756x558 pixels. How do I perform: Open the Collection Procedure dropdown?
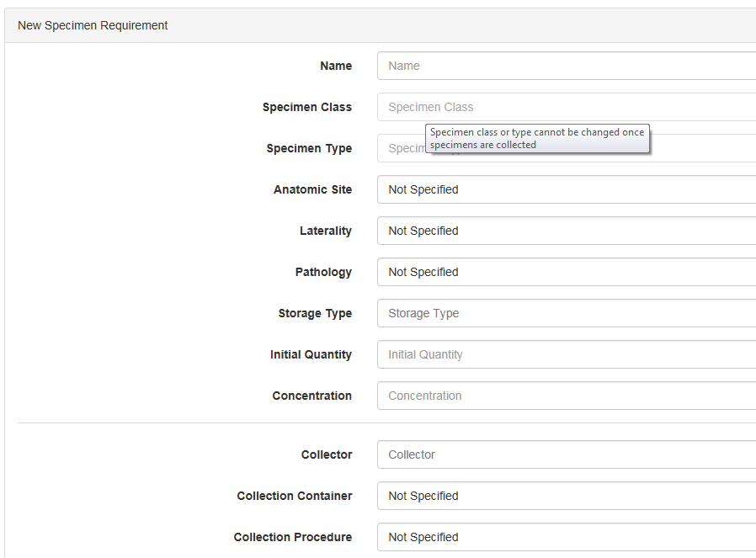click(564, 537)
